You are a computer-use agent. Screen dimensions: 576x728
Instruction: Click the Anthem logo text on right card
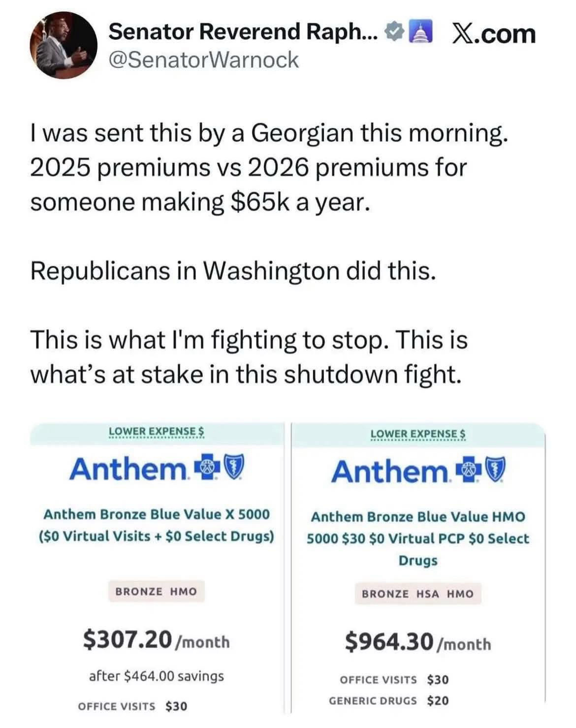tap(390, 471)
